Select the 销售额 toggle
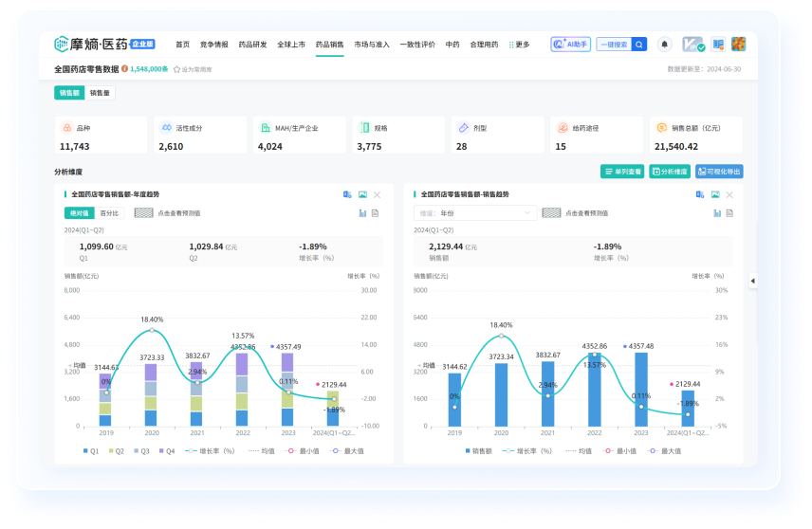The image size is (812, 529). coord(69,93)
